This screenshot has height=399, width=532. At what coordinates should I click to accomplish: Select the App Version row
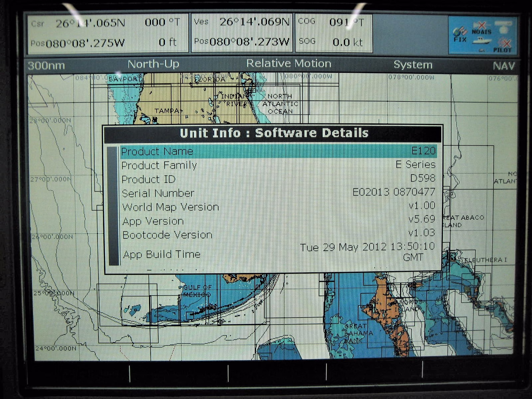[278, 221]
